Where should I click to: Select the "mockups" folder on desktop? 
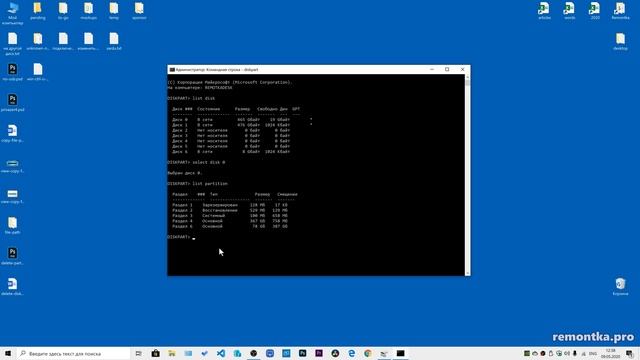[89, 11]
